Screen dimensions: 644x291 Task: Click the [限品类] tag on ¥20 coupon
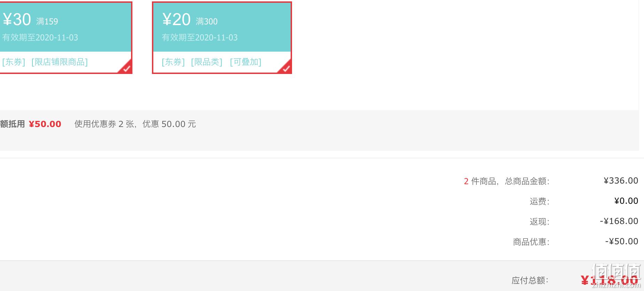click(x=207, y=62)
